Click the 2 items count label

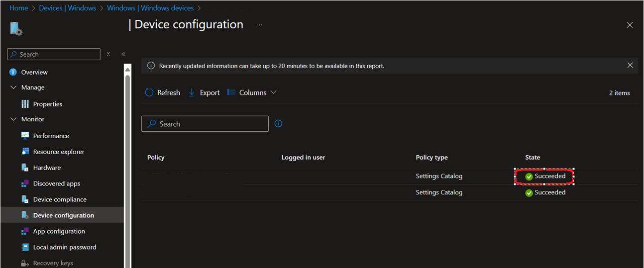(619, 93)
